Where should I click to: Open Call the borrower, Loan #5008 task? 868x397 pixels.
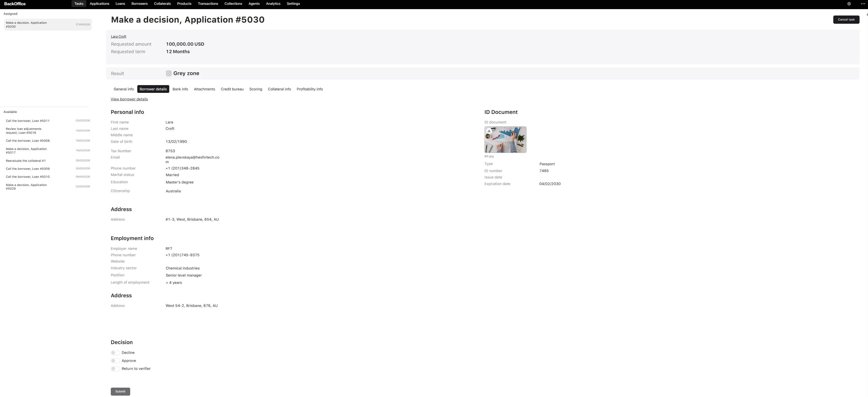pyautogui.click(x=48, y=141)
